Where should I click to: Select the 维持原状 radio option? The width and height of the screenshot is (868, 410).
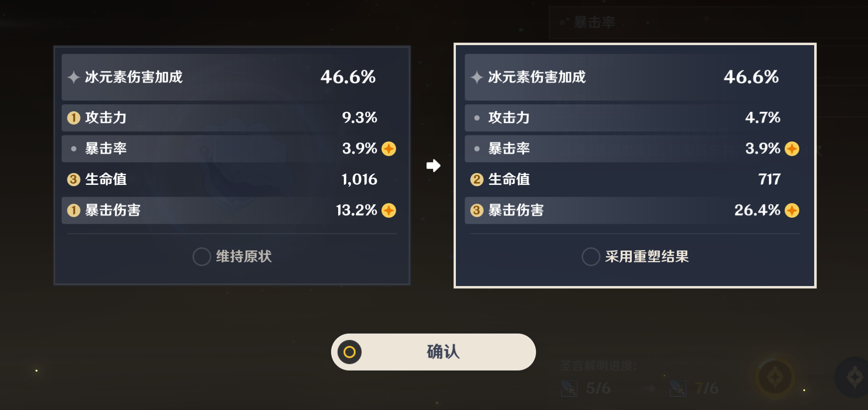pyautogui.click(x=202, y=257)
